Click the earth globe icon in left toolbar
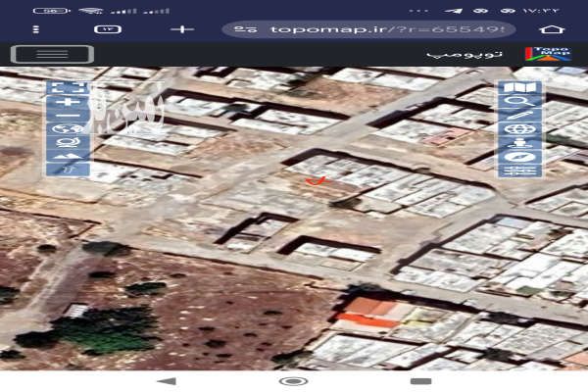Viewport: 588px width, 392px height. coord(68,129)
